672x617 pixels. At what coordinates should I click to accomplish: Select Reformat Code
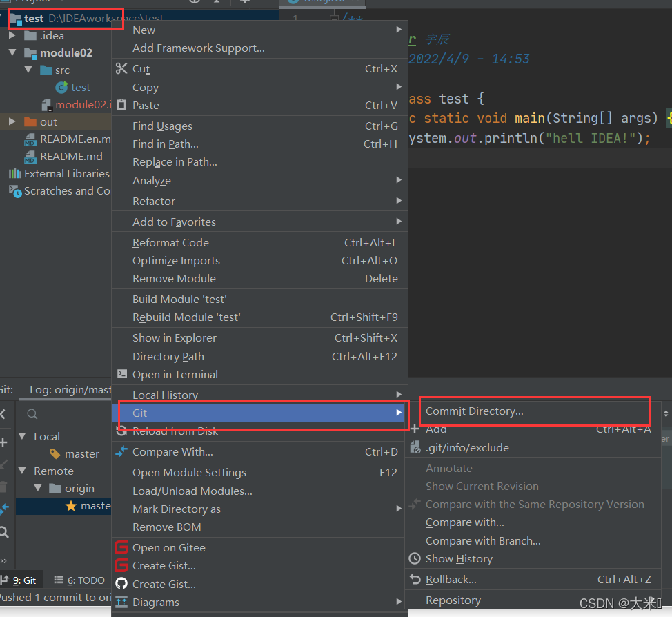coord(259,243)
